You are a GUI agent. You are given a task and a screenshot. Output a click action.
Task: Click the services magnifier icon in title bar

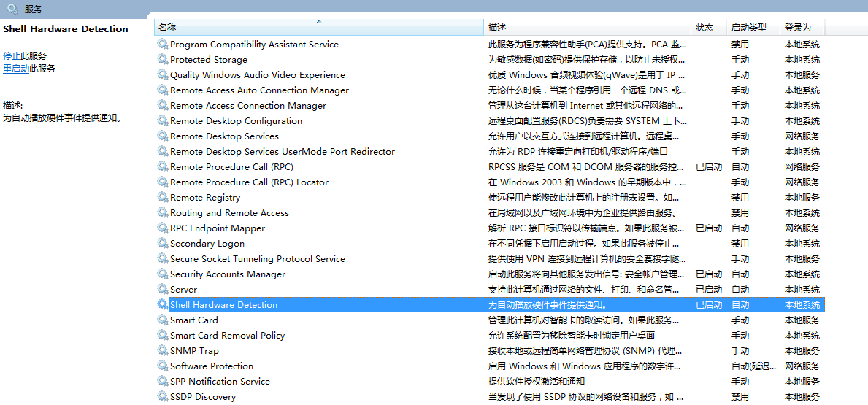tap(12, 9)
